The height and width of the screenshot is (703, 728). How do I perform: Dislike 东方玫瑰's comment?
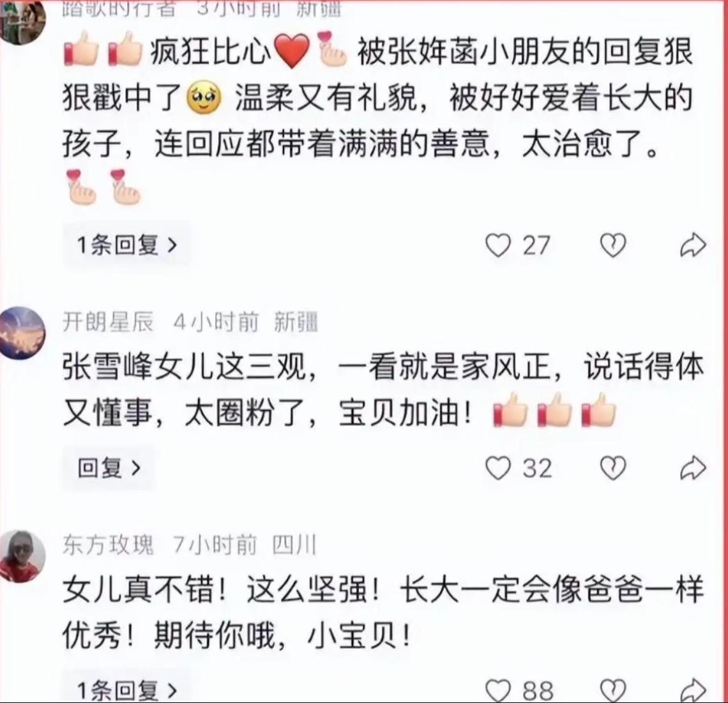tap(613, 690)
